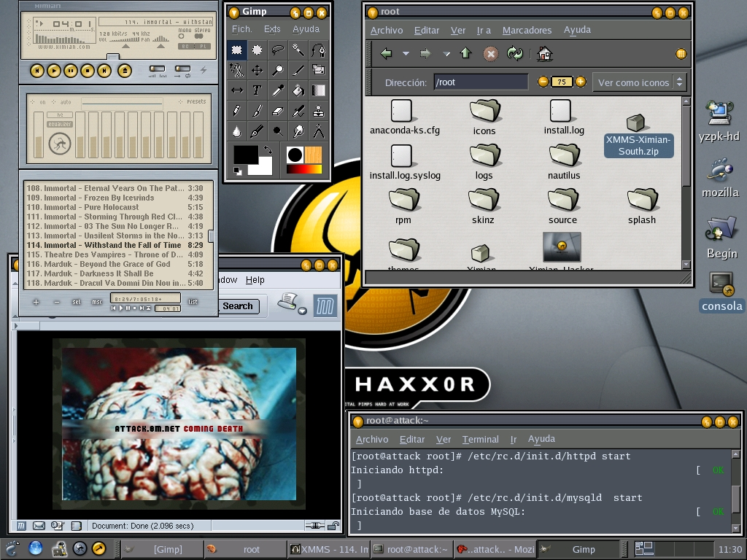This screenshot has width=747, height=560.
Task: Click the XMMS pause button
Action: pyautogui.click(x=71, y=71)
